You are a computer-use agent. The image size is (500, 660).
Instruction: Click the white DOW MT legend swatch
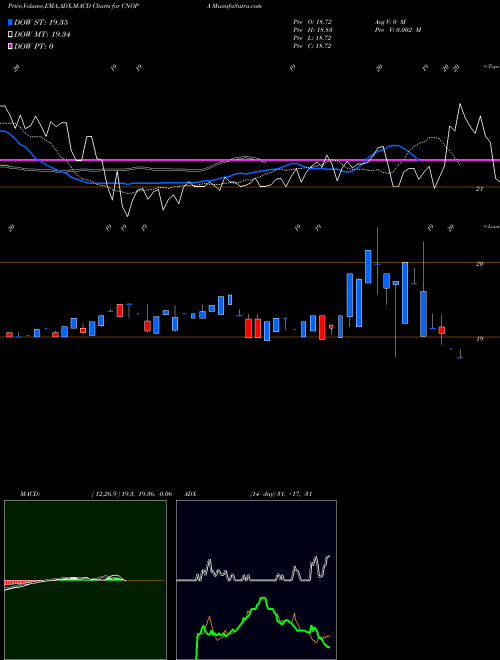10,35
